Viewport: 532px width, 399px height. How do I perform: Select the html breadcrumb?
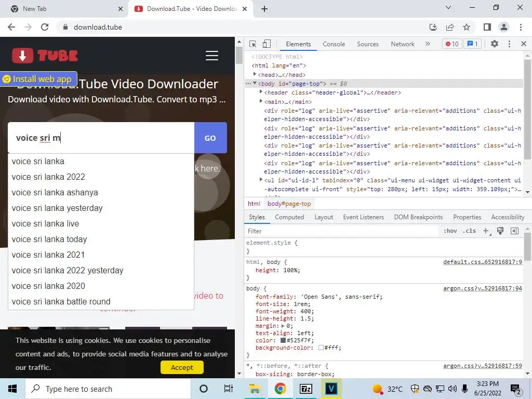[x=254, y=204]
